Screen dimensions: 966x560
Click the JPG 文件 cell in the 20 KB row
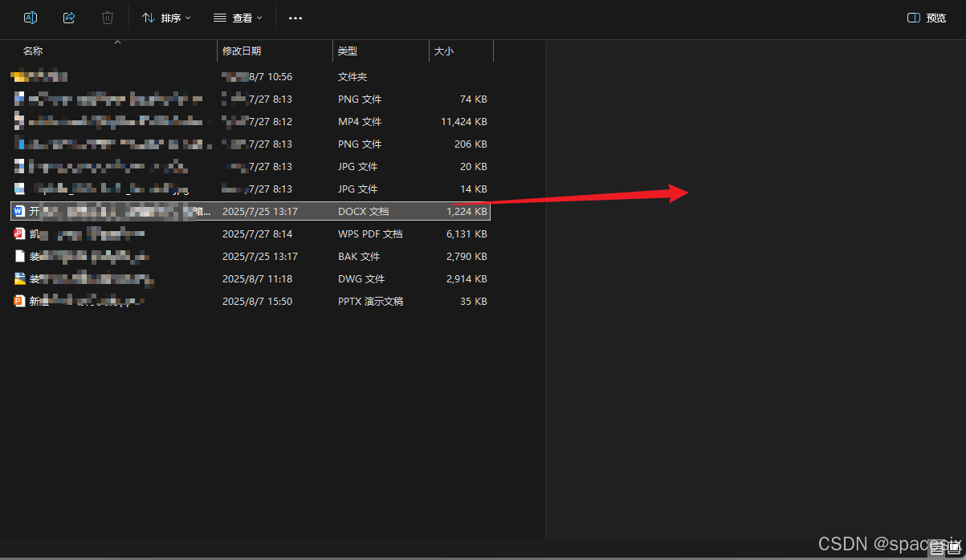[x=357, y=167]
